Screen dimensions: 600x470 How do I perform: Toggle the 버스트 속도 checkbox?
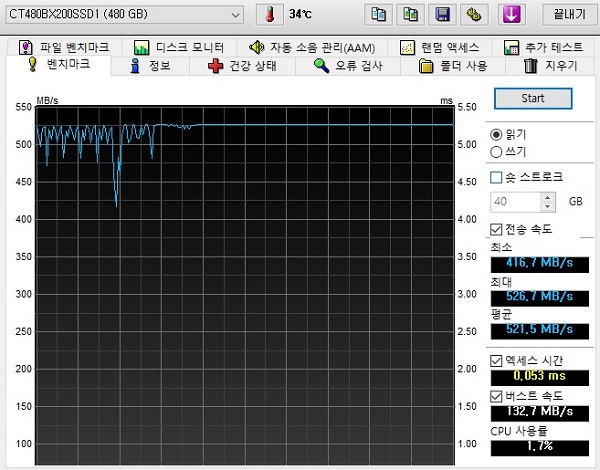[x=496, y=396]
